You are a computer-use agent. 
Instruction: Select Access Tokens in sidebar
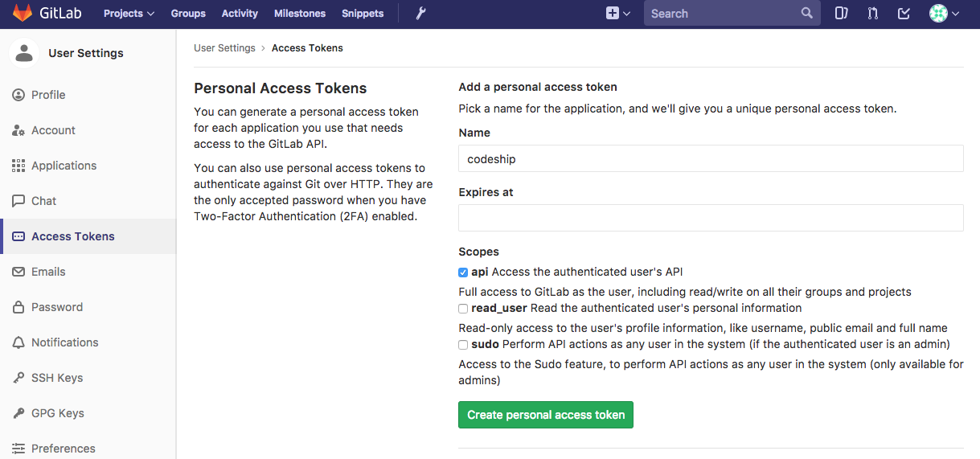tap(88, 236)
